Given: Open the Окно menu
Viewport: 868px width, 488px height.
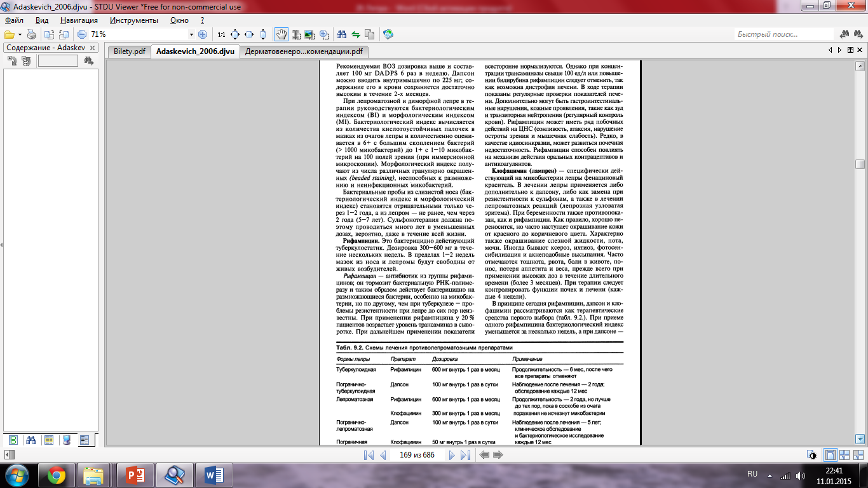Looking at the screenshot, I should (180, 20).
